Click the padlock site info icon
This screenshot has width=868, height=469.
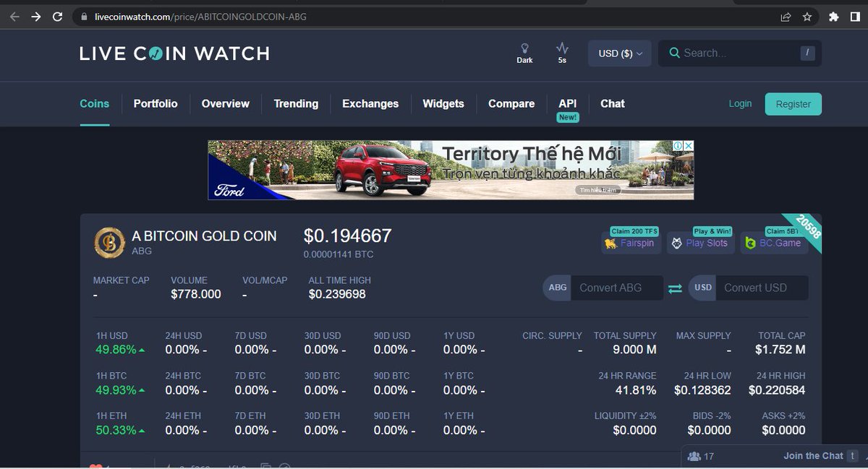pos(85,17)
